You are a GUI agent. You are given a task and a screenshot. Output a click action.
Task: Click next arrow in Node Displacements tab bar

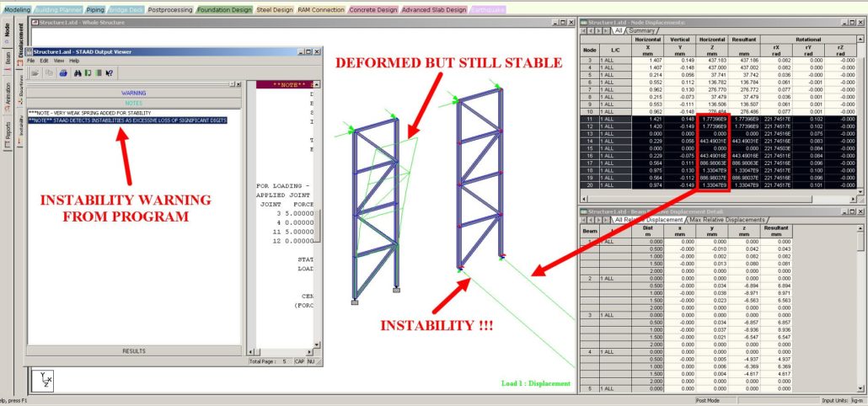[x=598, y=31]
